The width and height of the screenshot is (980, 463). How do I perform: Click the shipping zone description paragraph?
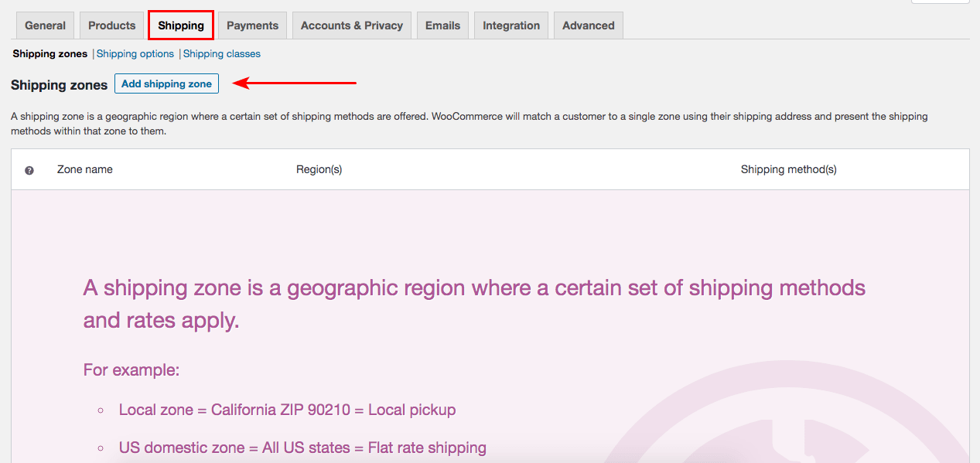click(470, 124)
